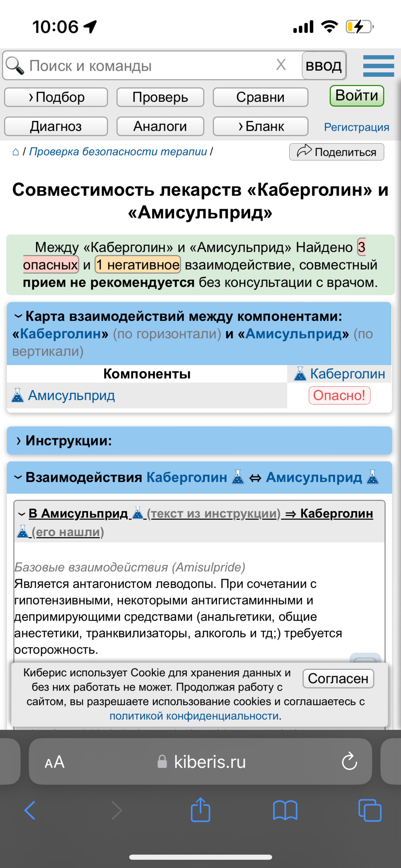The width and height of the screenshot is (401, 868).
Task: Click the '3 опасных' highlighted label
Action: 51,264
